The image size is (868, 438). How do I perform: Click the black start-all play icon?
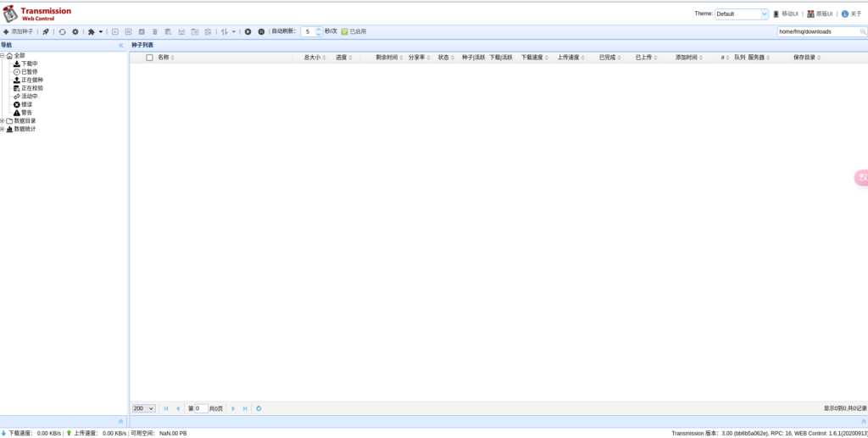pos(248,31)
